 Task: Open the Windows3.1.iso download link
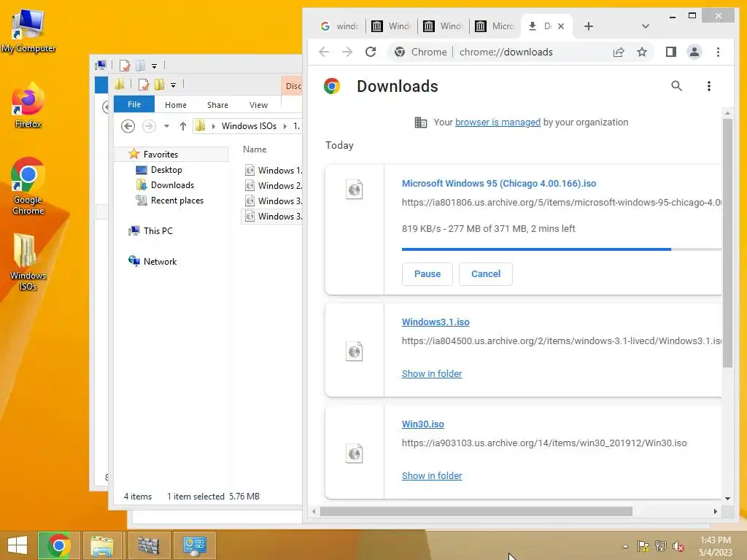tap(436, 322)
